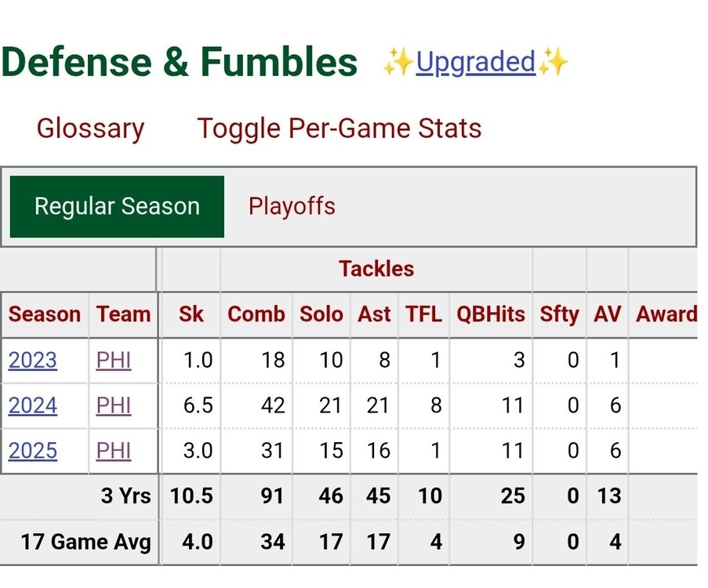Sort by the QBHits column header
Image resolution: width=708 pixels, height=588 pixels.
click(491, 314)
